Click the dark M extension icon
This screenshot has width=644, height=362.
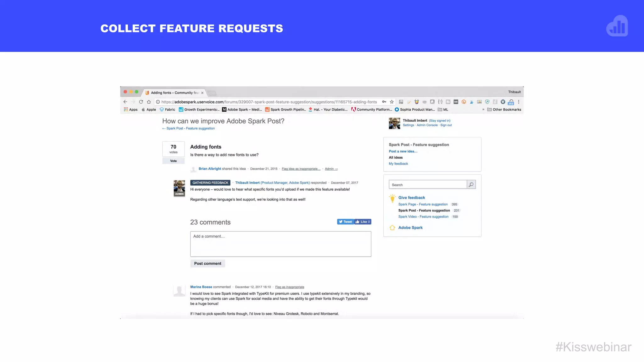pos(456,102)
